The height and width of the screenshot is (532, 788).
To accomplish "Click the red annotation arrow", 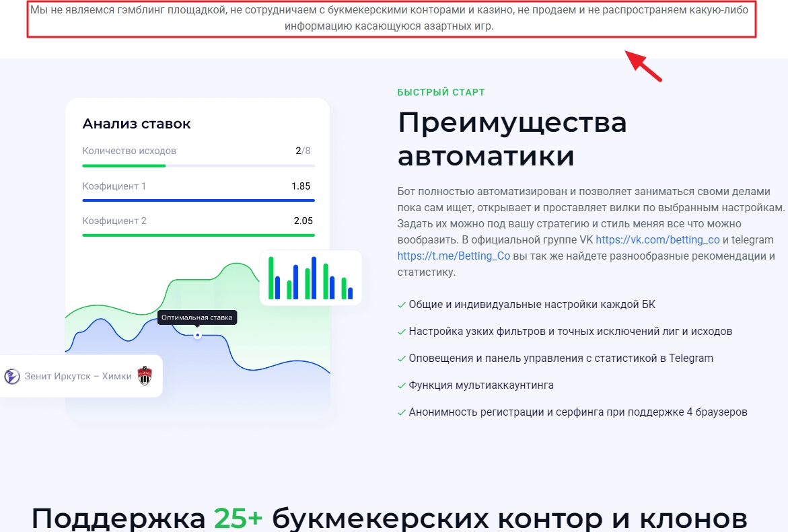I will [645, 66].
